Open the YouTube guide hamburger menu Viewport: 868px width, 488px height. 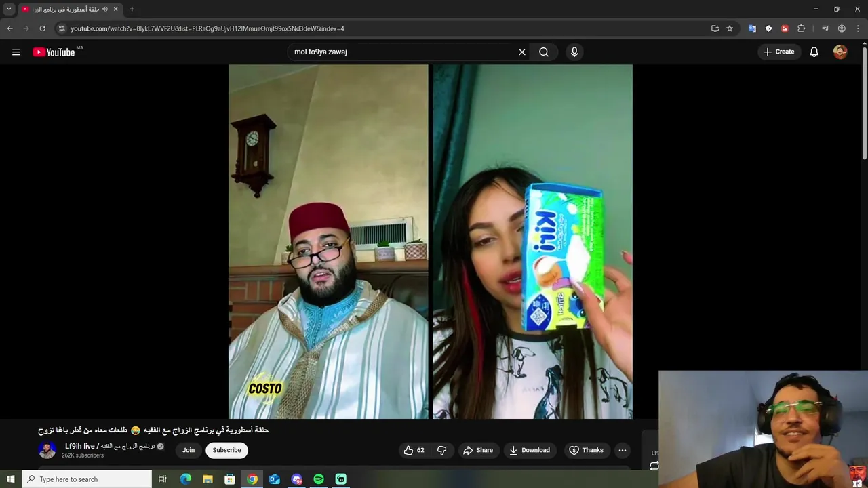[16, 52]
